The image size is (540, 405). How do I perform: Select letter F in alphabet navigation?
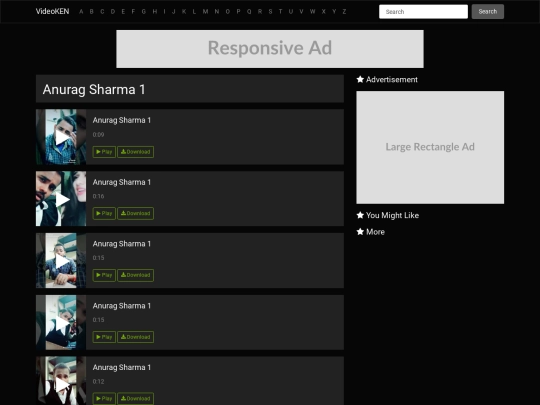tap(133, 12)
